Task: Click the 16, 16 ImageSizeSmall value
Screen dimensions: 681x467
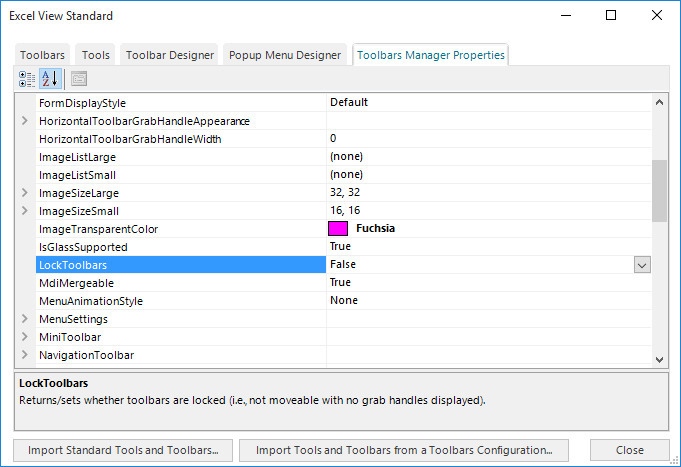Action: [345, 210]
